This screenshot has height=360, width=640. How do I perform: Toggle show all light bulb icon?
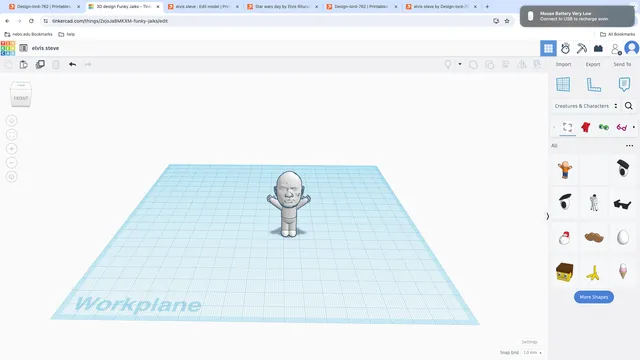pos(448,64)
